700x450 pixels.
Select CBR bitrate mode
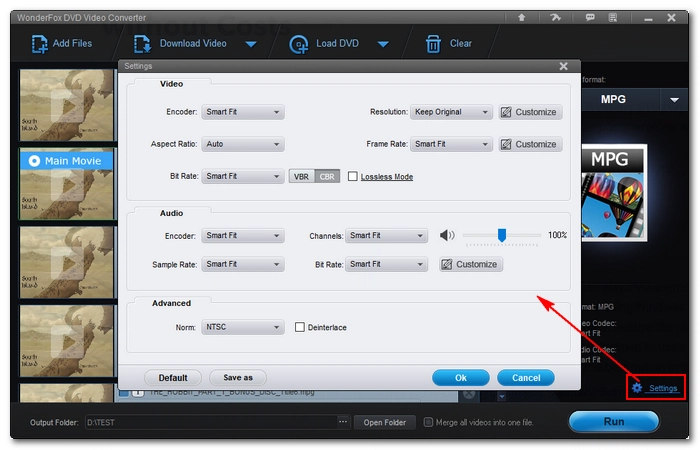pyautogui.click(x=327, y=176)
